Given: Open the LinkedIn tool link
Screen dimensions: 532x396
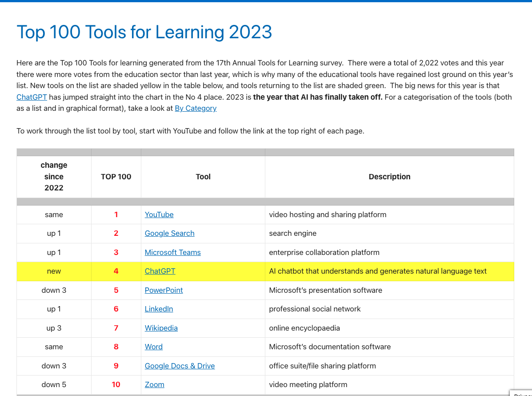Looking at the screenshot, I should coord(159,309).
